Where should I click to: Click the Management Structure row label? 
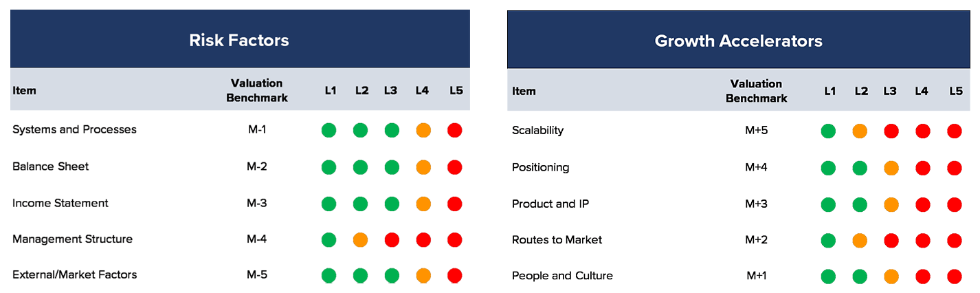coord(72,239)
